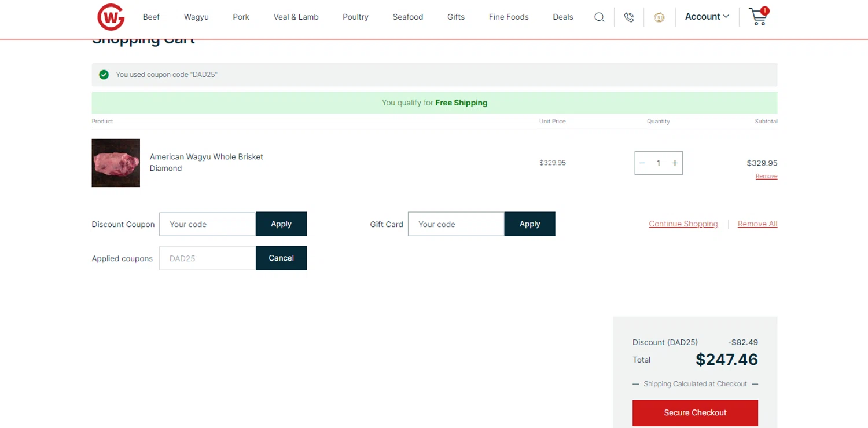Click the Remove All link
Screen dimensions: 868x428
click(x=757, y=224)
